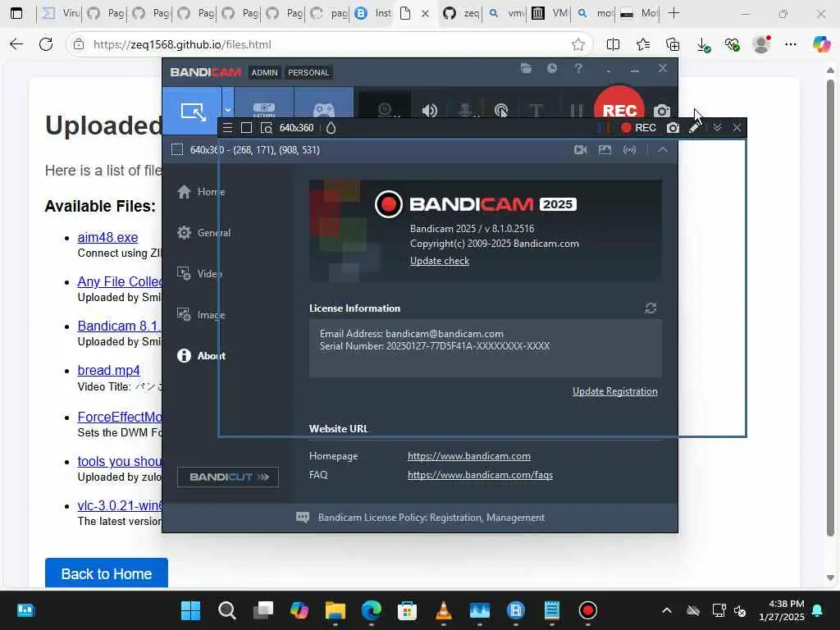The image size is (840, 630).
Task: Open the scheduled recording clock icon
Action: click(552, 68)
